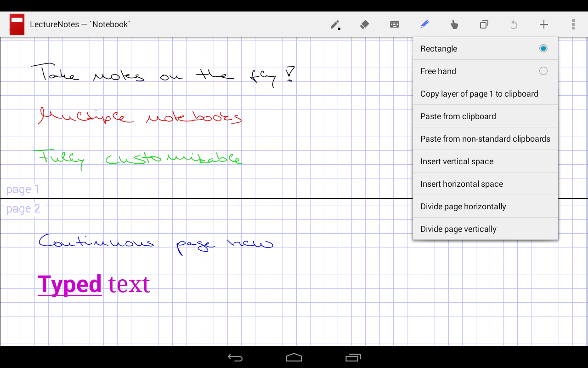
Task: Select the Pencil drawing tool
Action: tap(334, 24)
